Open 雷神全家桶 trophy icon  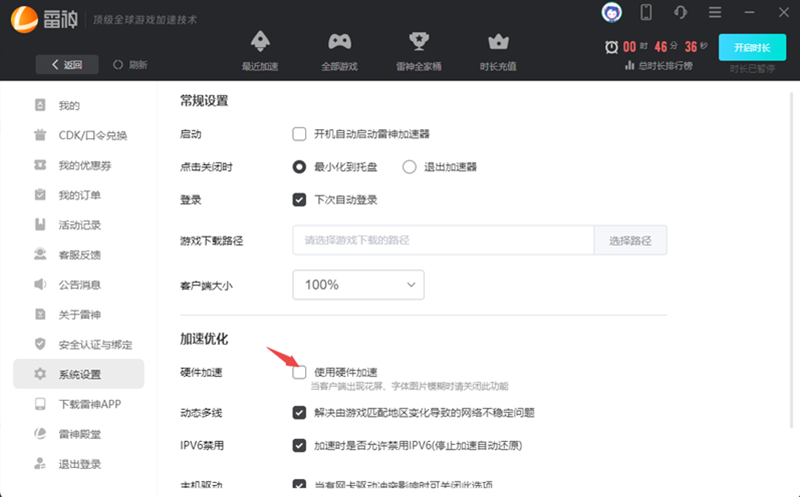click(x=419, y=41)
